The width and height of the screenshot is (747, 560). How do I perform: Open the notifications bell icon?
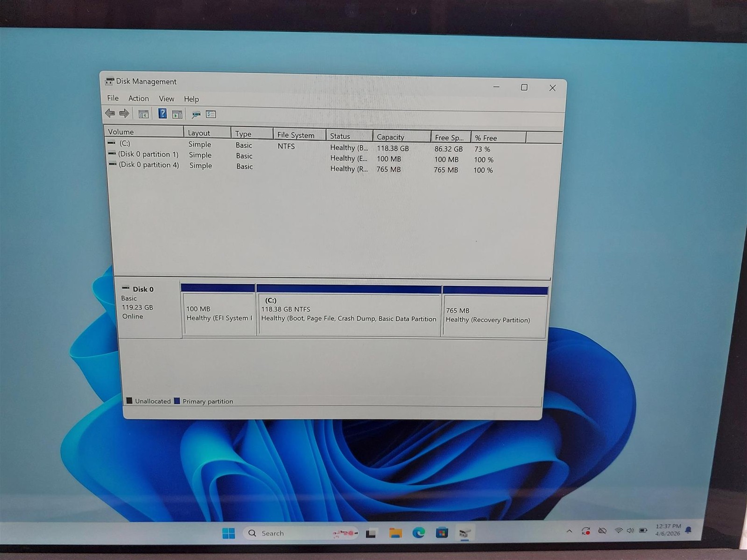point(689,529)
